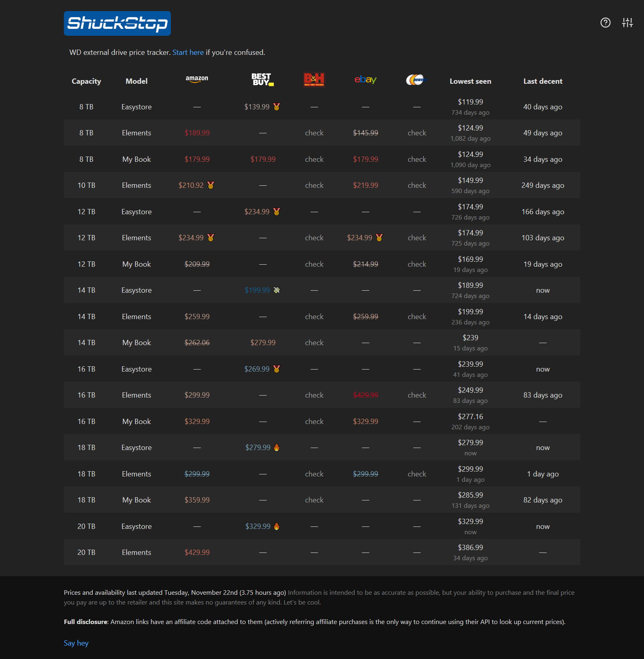
Task: Open Amazon $429.99 price for 20 TB Elements
Action: 197,552
